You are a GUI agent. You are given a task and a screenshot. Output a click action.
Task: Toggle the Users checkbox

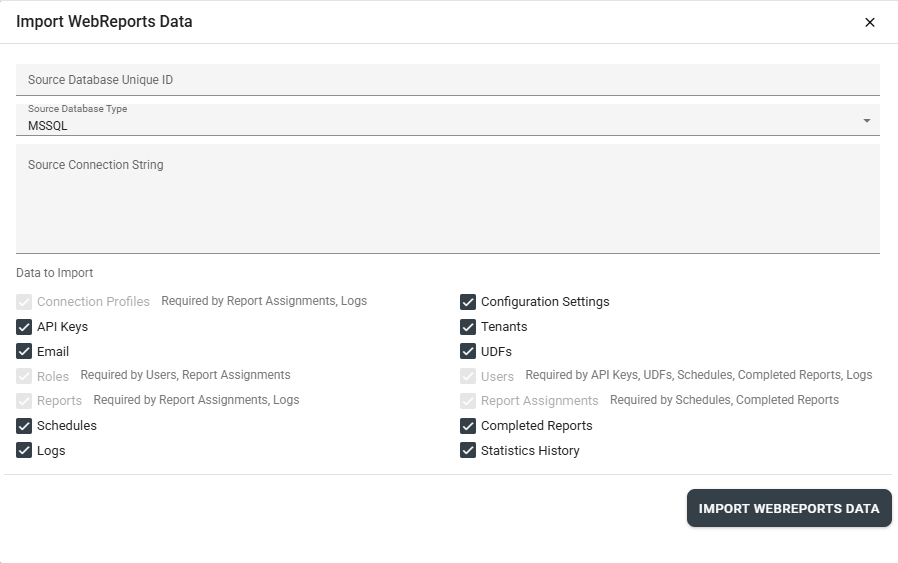[x=468, y=376]
